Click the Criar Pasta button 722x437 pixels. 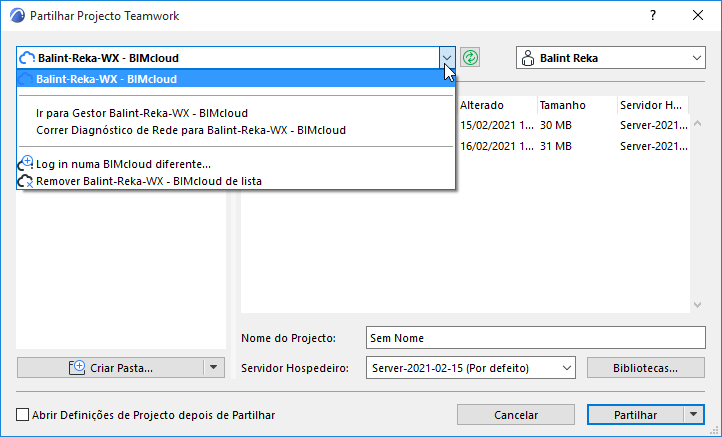click(111, 367)
